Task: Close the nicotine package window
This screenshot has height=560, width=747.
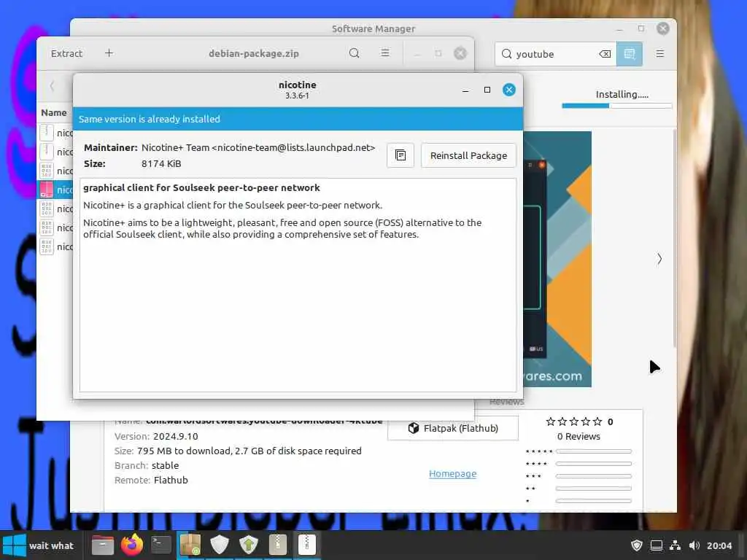Action: (508, 90)
